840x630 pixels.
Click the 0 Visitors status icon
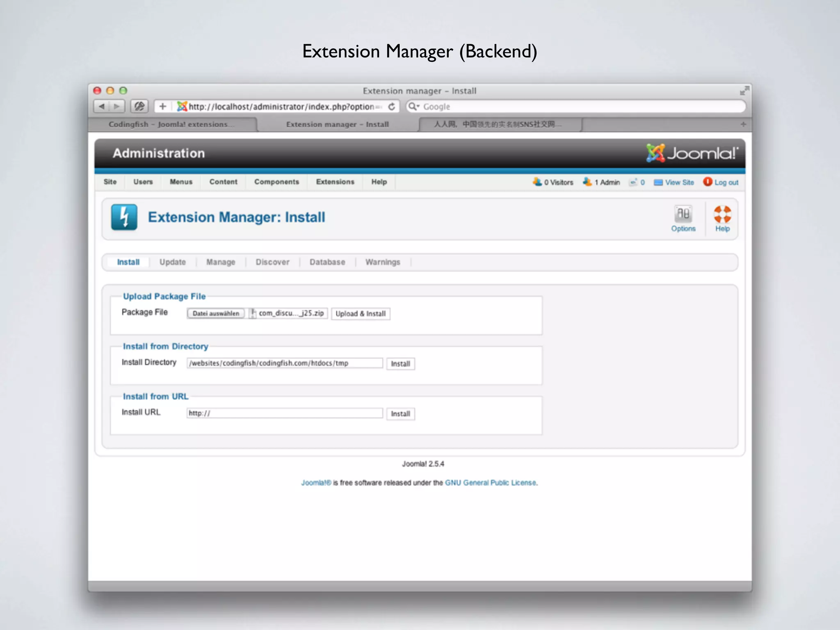pos(537,182)
